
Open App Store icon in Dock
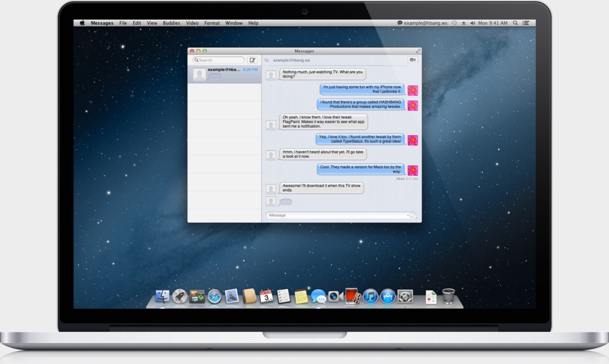(387, 297)
